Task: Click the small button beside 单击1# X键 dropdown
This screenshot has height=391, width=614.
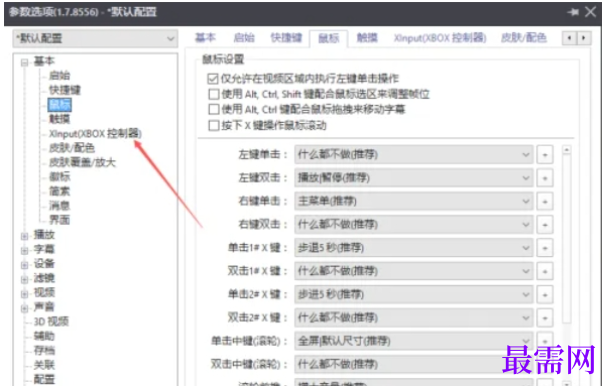Action: [x=545, y=248]
